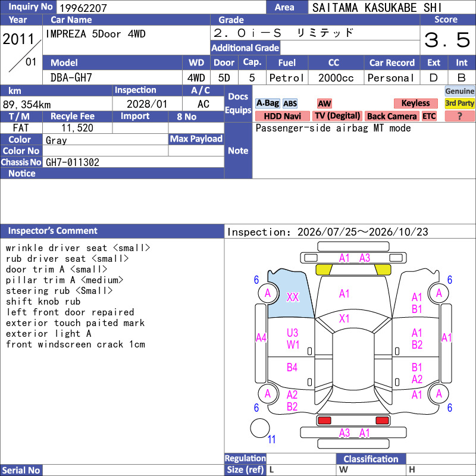Click the Additional Grade label

[245, 48]
